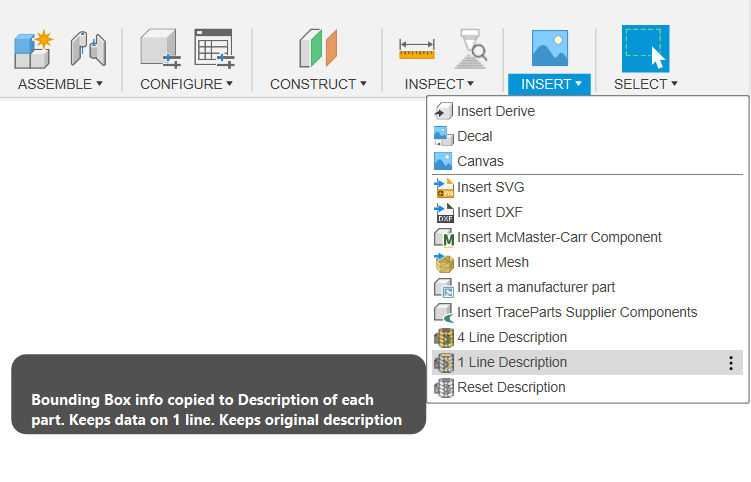Click the 4 Line Description entry
This screenshot has width=751, height=482.
coord(512,337)
